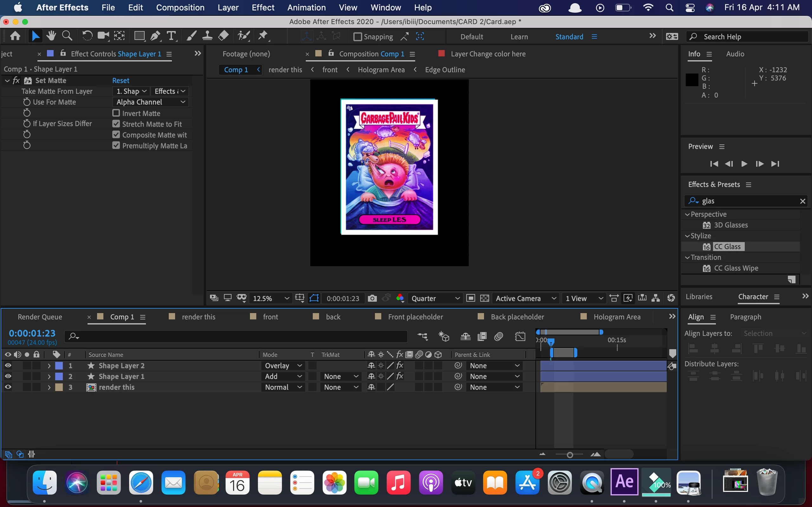Switch to the Hologram Area timeline tab

pyautogui.click(x=617, y=317)
